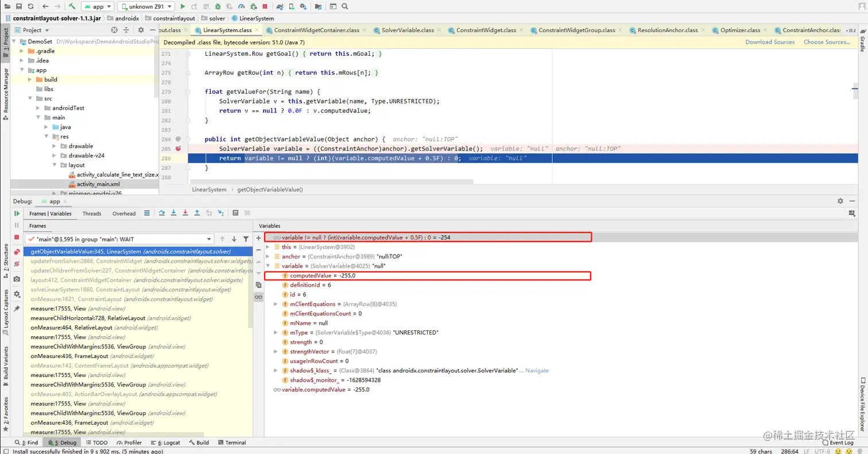Viewport: 868px width, 454px height.
Task: Switch to ConstraintWidgetContainer.class tab
Action: tap(316, 30)
